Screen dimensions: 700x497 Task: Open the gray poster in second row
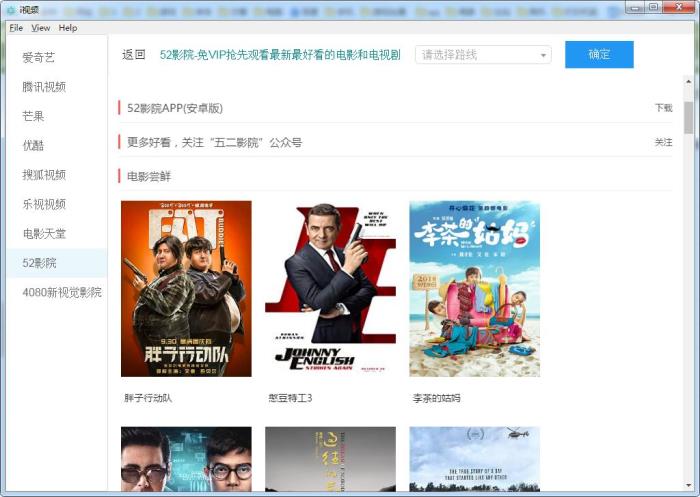(x=330, y=459)
